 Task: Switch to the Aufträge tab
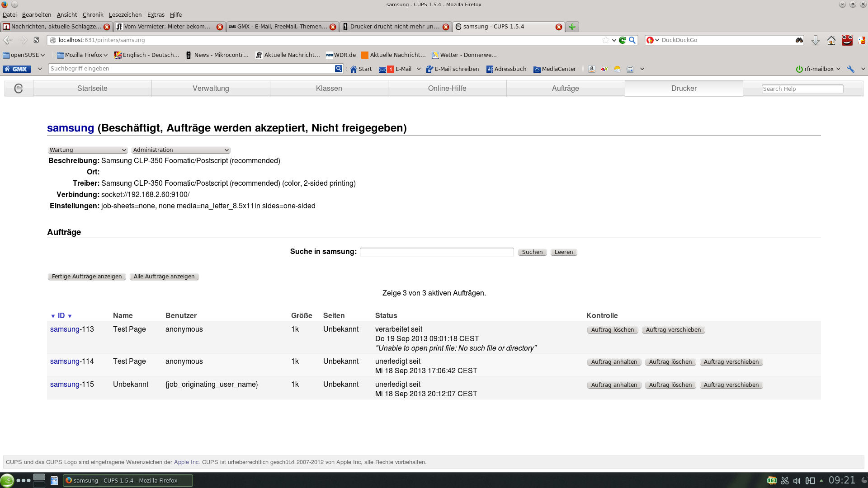pyautogui.click(x=565, y=89)
